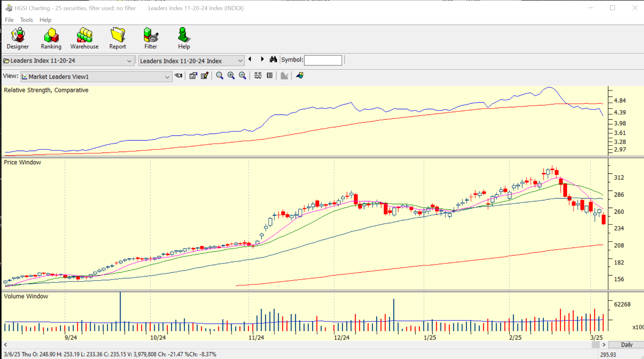Zoom out on the chart

click(x=242, y=76)
